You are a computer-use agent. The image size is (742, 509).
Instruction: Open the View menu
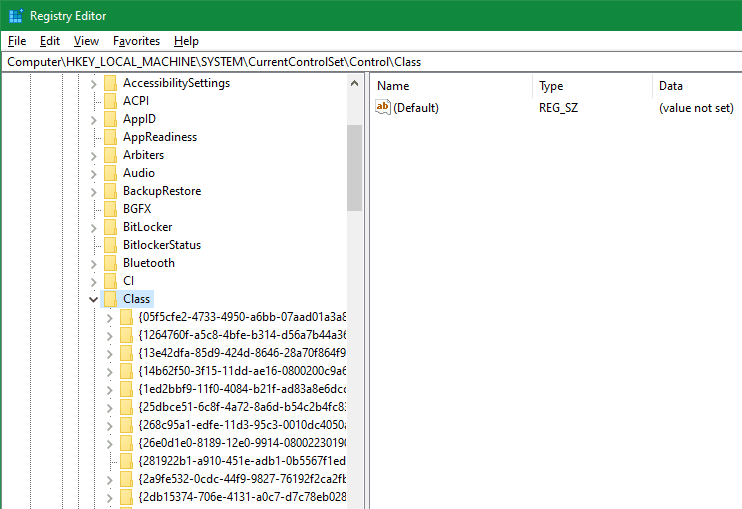[x=86, y=41]
